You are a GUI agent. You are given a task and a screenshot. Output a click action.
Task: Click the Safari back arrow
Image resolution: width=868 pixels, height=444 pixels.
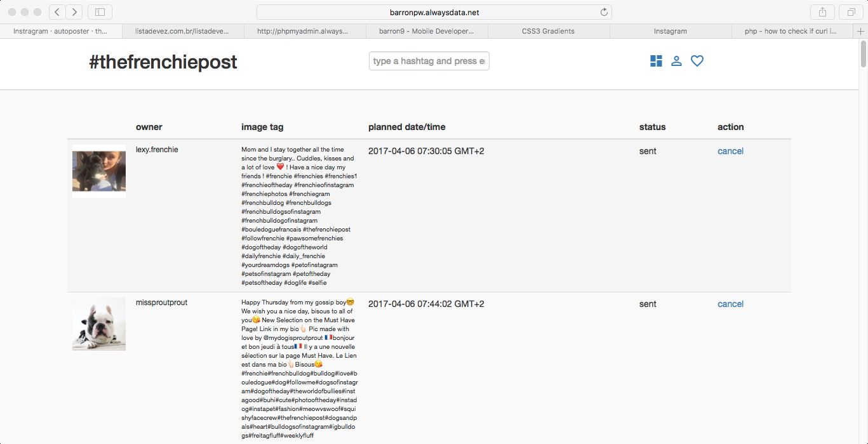(x=57, y=12)
